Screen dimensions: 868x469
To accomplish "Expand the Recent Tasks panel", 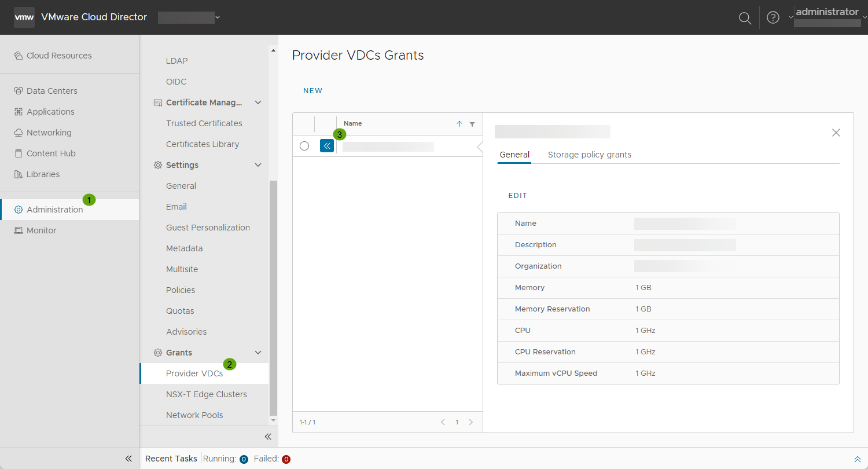I will click(858, 459).
